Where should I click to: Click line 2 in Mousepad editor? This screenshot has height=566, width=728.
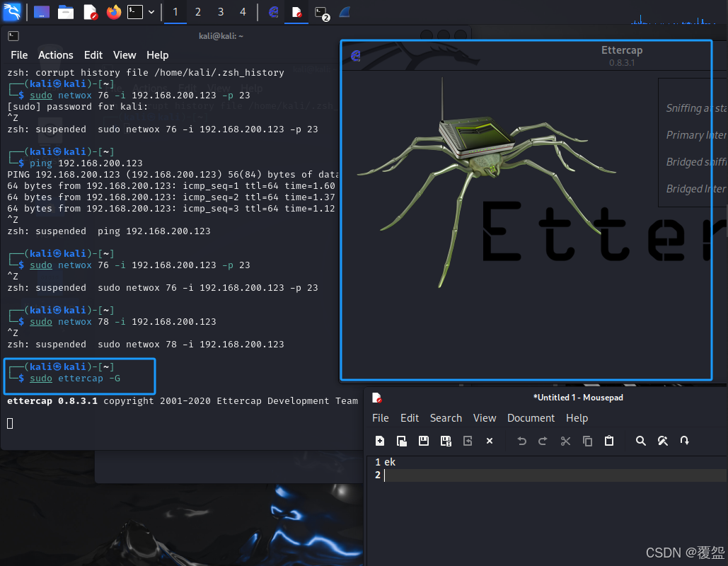click(555, 475)
